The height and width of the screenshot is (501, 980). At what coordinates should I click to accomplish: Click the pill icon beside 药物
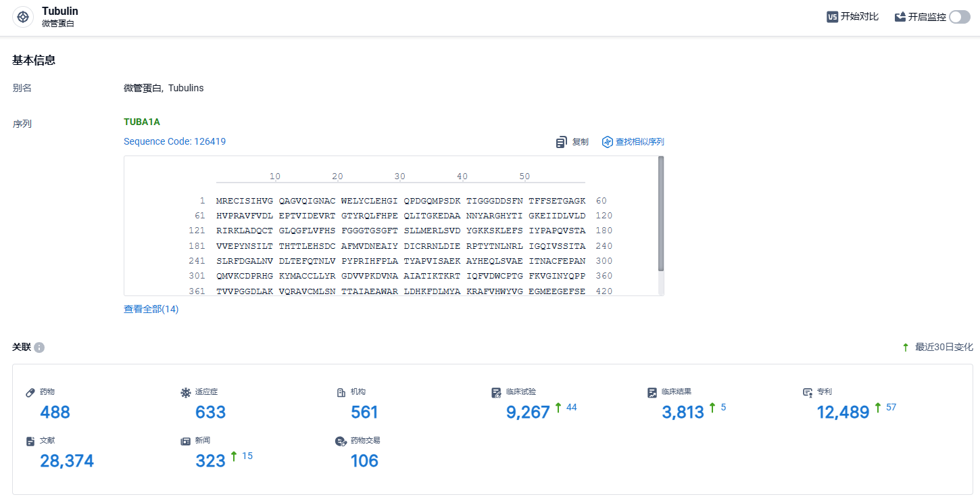click(x=30, y=392)
